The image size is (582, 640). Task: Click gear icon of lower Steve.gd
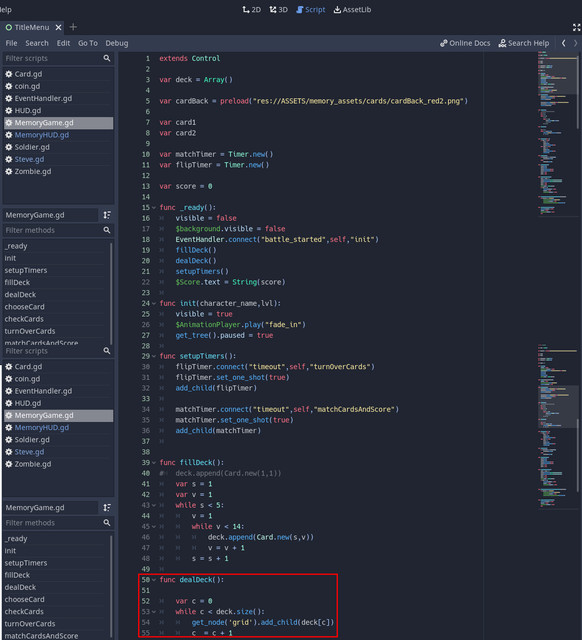(9, 452)
